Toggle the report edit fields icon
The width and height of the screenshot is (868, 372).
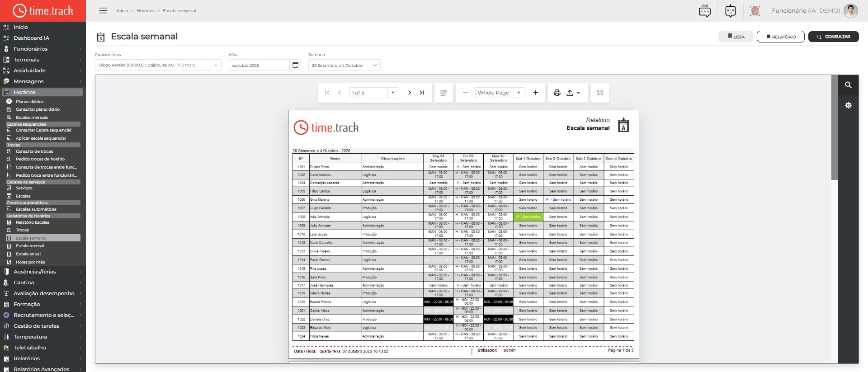pyautogui.click(x=443, y=93)
